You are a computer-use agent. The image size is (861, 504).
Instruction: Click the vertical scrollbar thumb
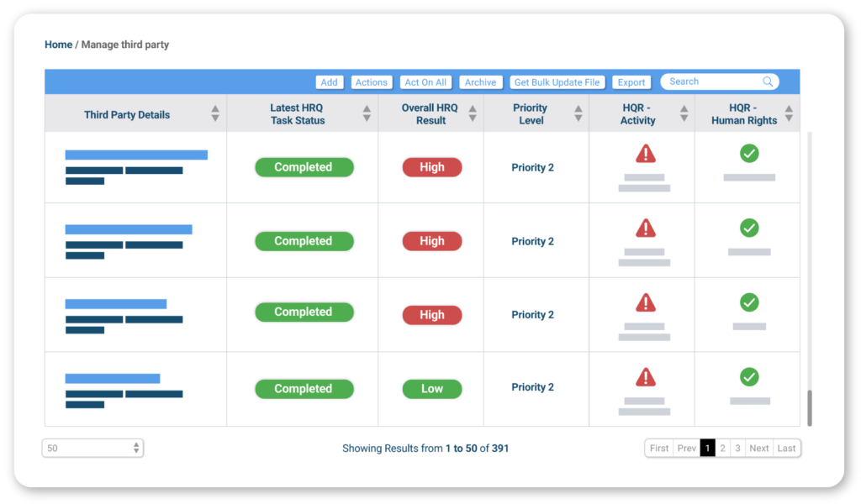click(811, 407)
